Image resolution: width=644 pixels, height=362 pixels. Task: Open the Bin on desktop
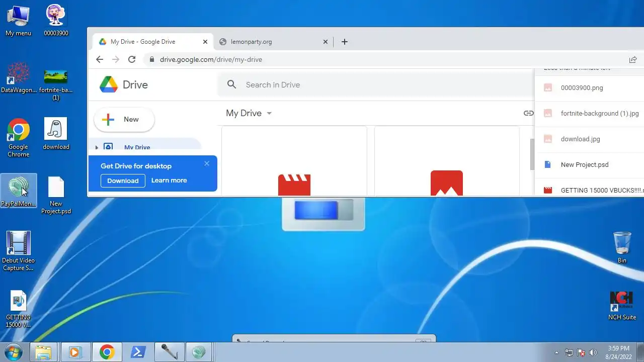coord(622,247)
